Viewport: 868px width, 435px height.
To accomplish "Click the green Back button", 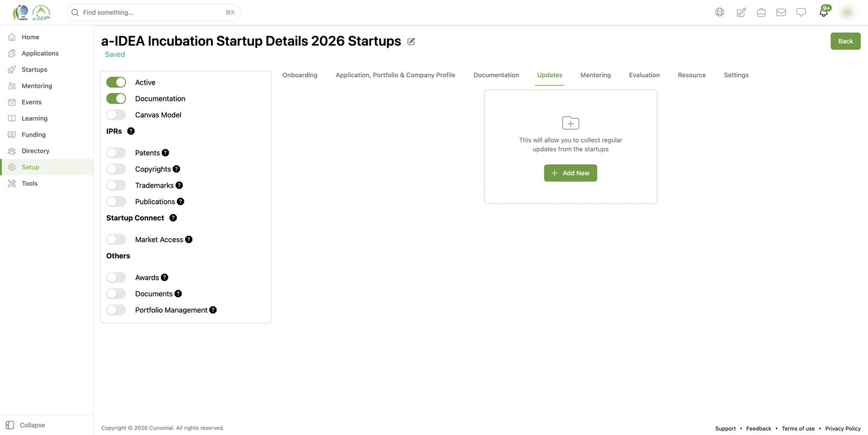I will pyautogui.click(x=845, y=41).
